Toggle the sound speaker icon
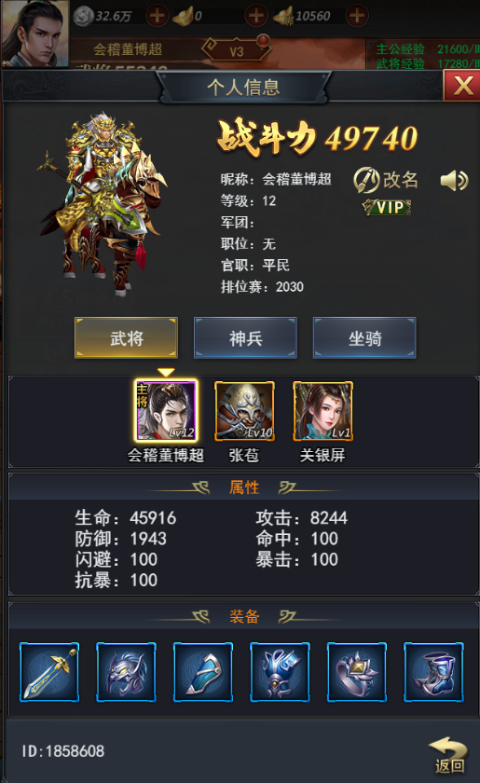The image size is (480, 783). pos(454,180)
